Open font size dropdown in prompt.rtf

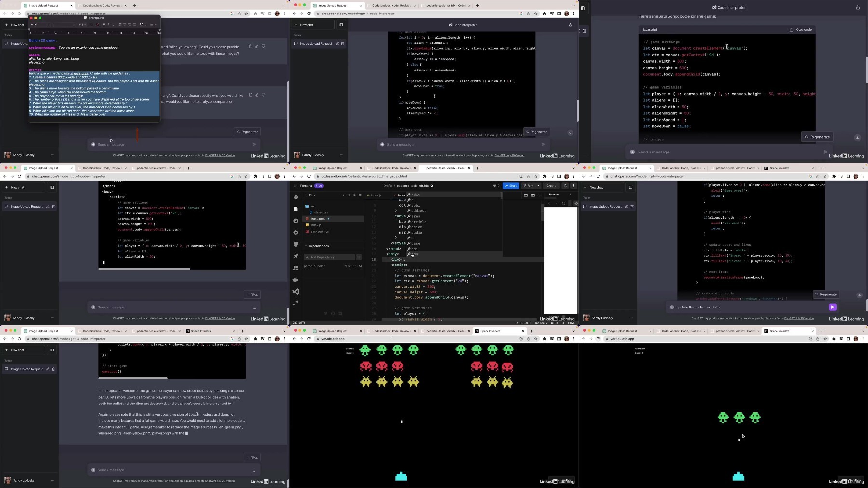81,24
